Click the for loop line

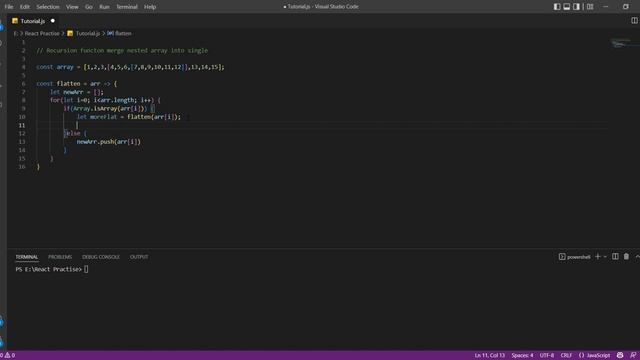click(105, 100)
